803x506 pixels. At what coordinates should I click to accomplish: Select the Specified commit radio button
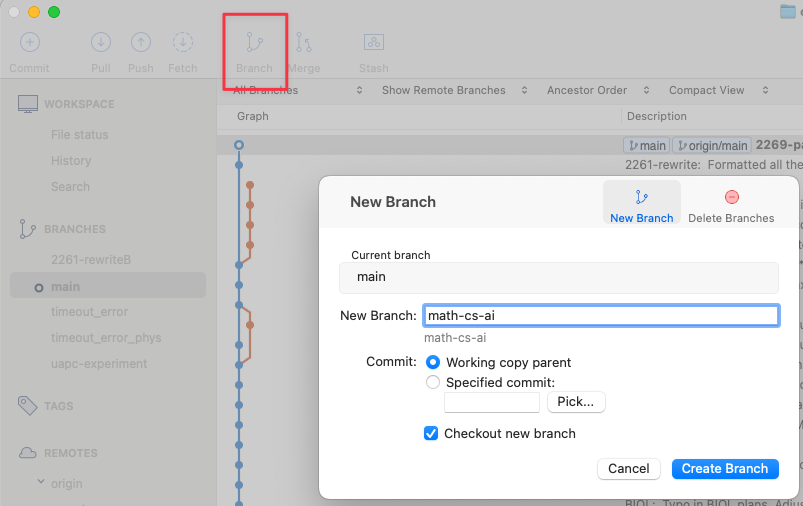(x=433, y=382)
